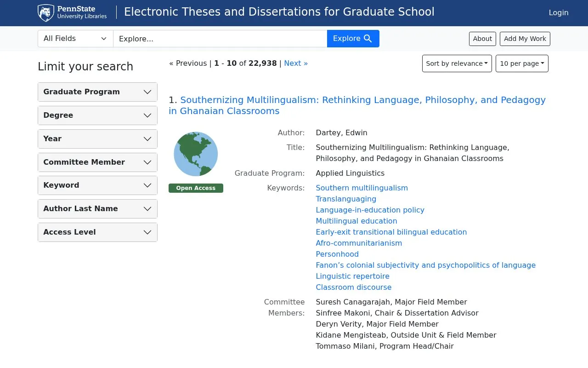Click the Electronic Theses and Dissertations site title
The width and height of the screenshot is (588, 368).
[279, 12]
